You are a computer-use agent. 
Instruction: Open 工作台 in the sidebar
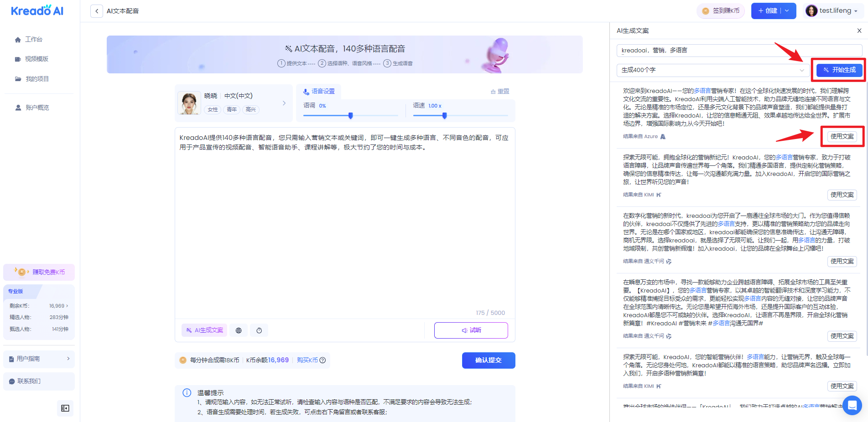click(33, 40)
